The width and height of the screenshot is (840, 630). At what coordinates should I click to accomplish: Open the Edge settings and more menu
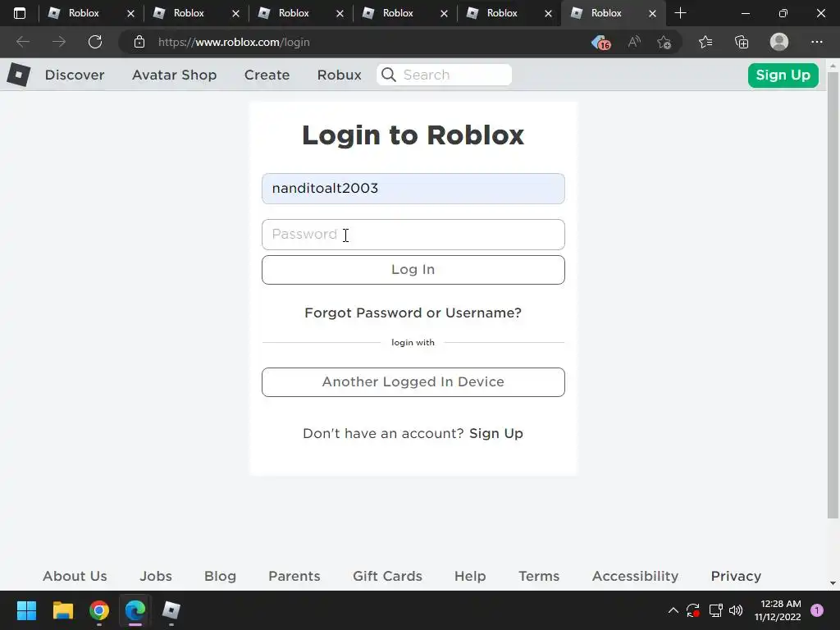(817, 42)
